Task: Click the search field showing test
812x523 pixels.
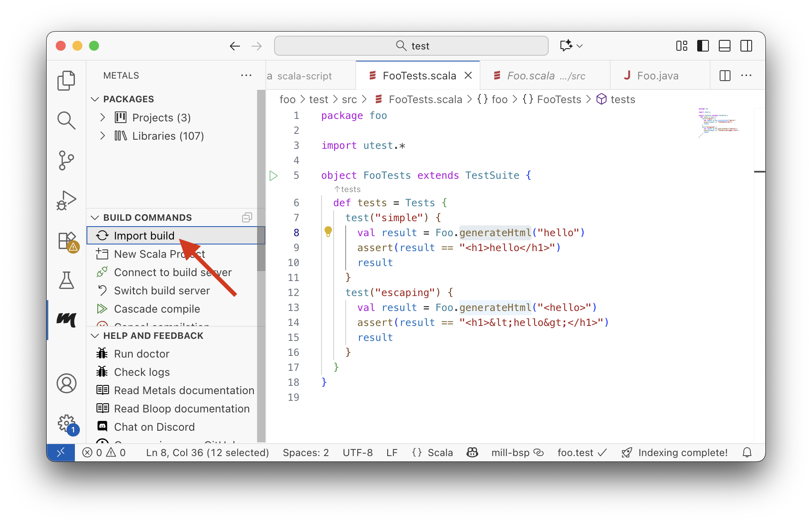Action: [411, 46]
